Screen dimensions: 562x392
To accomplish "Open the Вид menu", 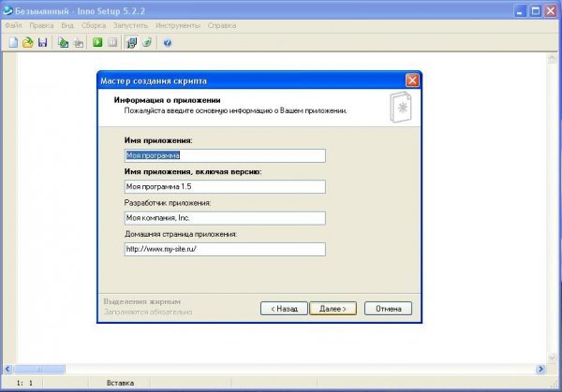I will coord(67,25).
